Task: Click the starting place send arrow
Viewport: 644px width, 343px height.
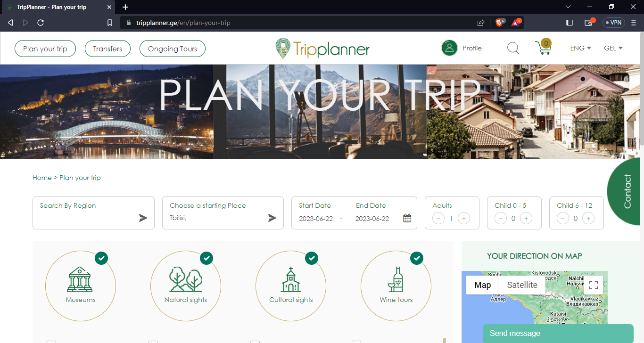Action: 272,218
